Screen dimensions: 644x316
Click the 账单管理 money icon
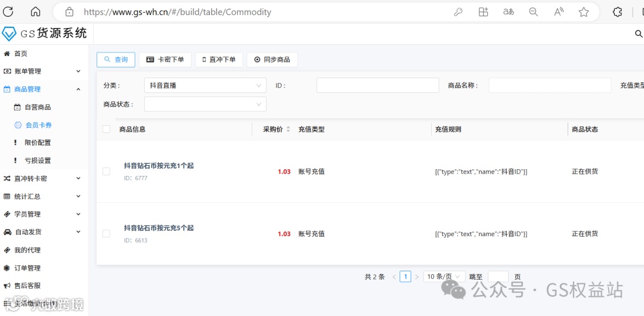click(7, 72)
